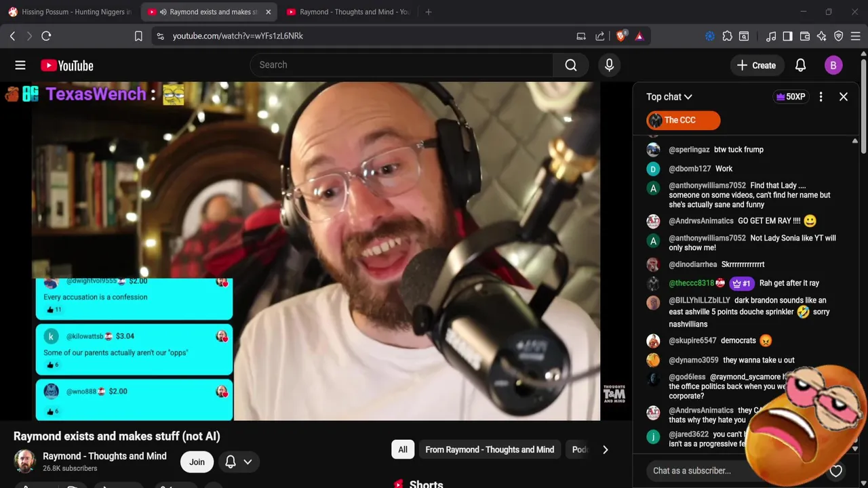This screenshot has height=488, width=868.
Task: Open Brave Shields lion icon
Action: pos(620,36)
